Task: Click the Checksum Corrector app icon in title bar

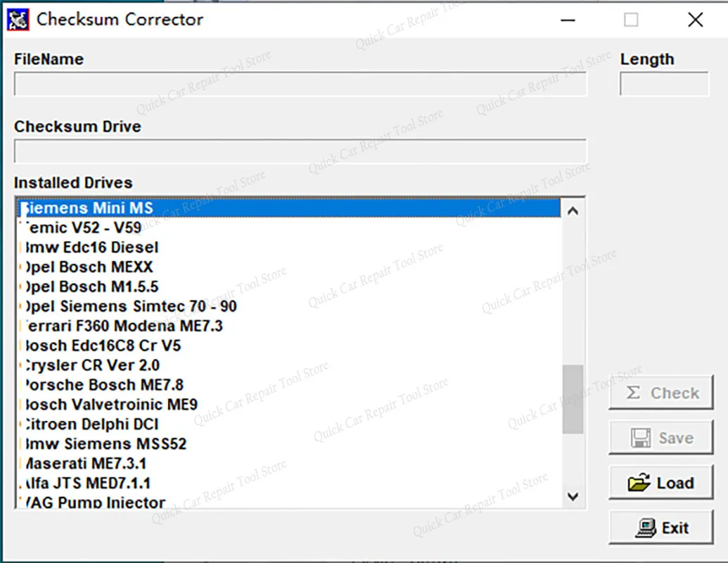Action: coord(18,20)
